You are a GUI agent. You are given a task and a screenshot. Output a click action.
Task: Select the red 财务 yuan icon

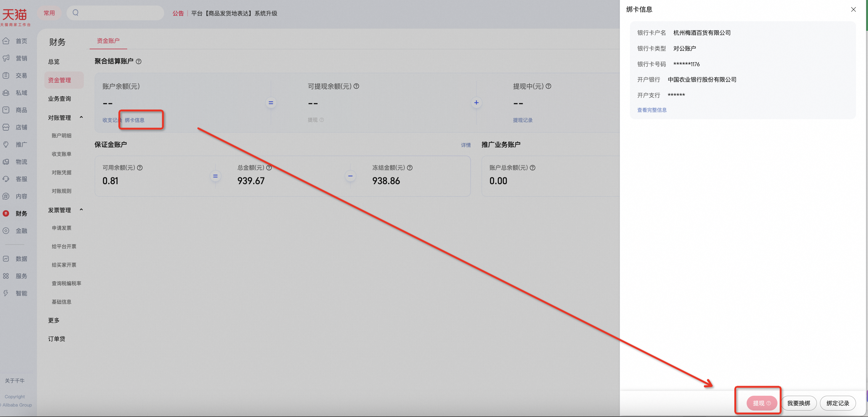coord(6,213)
